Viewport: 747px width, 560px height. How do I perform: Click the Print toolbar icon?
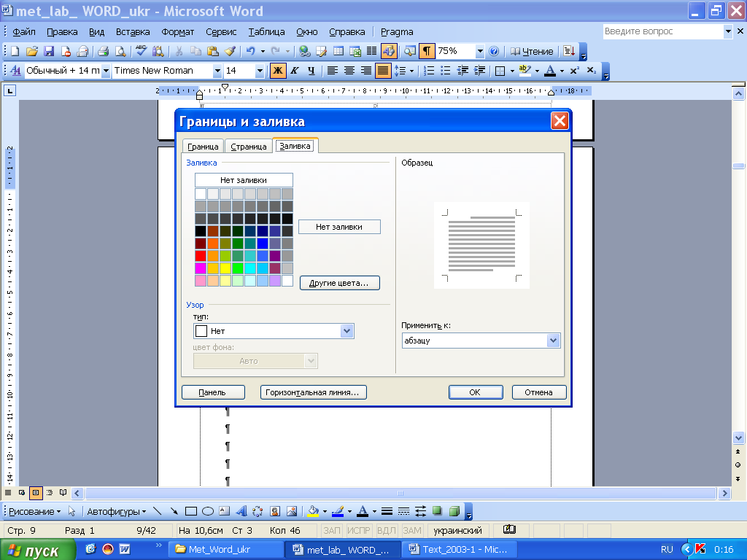[x=103, y=51]
